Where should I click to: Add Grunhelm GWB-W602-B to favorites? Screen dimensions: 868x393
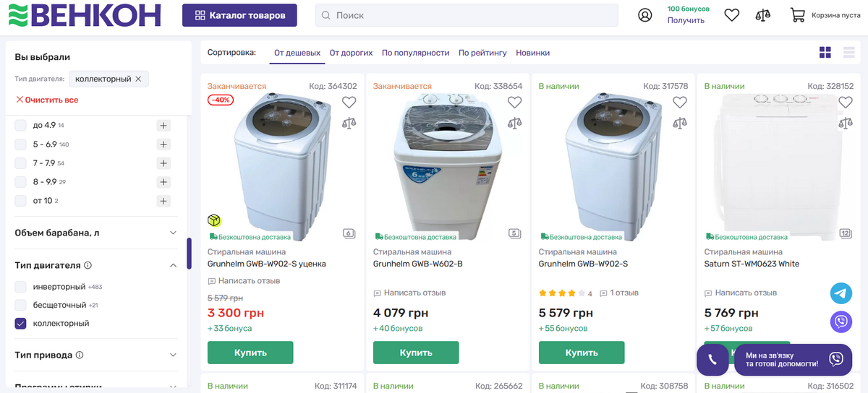[514, 103]
